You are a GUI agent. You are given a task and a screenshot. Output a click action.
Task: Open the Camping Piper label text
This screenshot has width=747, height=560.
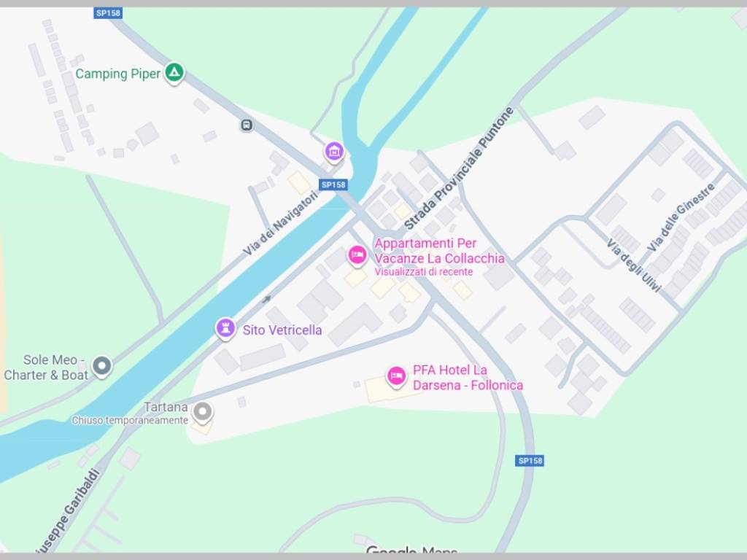pyautogui.click(x=118, y=74)
